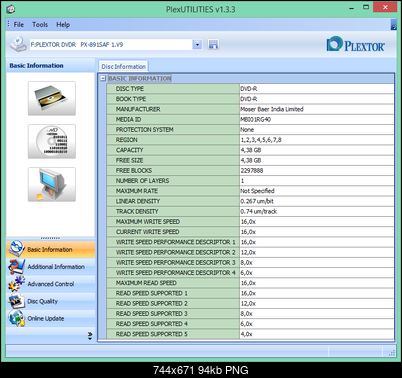This screenshot has height=378, width=402.
Task: Select Basic Information navigation item
Action: pos(50,249)
